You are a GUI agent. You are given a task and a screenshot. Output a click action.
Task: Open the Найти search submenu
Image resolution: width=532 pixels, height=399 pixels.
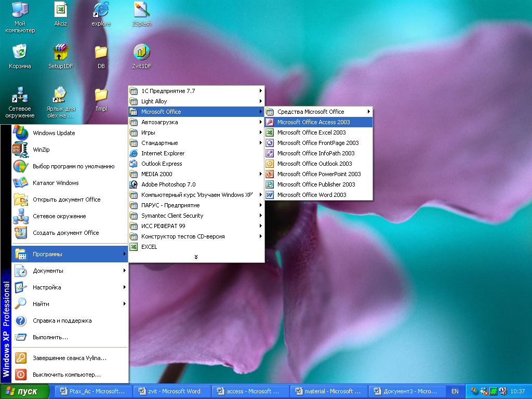point(70,304)
